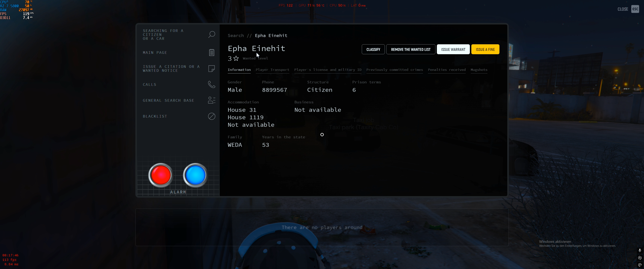Click the Epha Einehit breadcrumb text

271,36
